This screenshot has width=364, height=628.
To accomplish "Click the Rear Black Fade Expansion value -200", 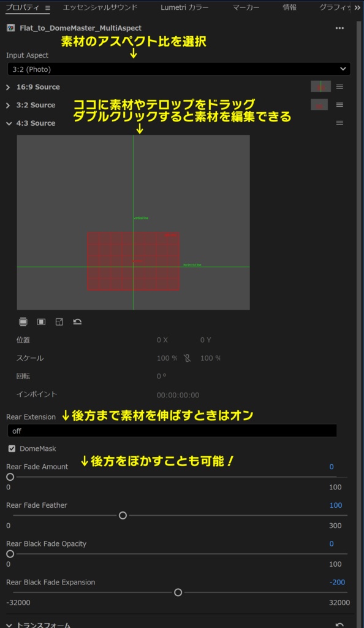I will tap(337, 582).
